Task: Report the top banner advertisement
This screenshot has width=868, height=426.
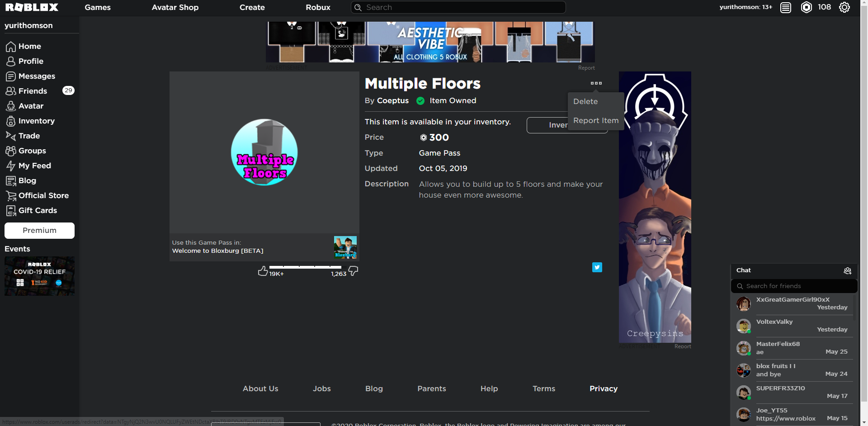Action: coord(586,68)
